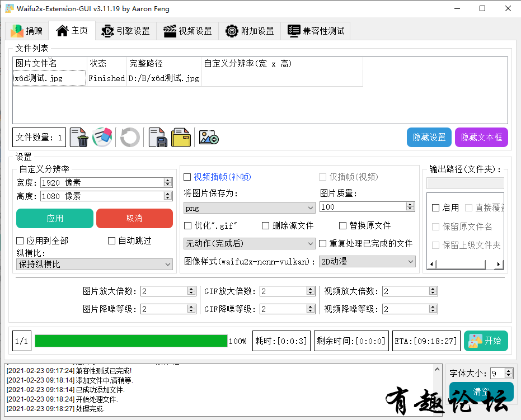Click the 图片质量 100 spinner arrows

[410, 206]
